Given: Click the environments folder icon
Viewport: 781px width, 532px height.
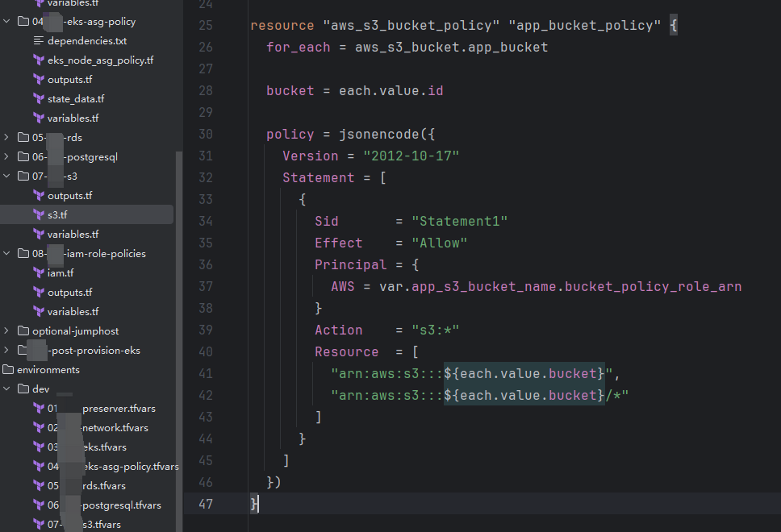Looking at the screenshot, I should pos(8,370).
